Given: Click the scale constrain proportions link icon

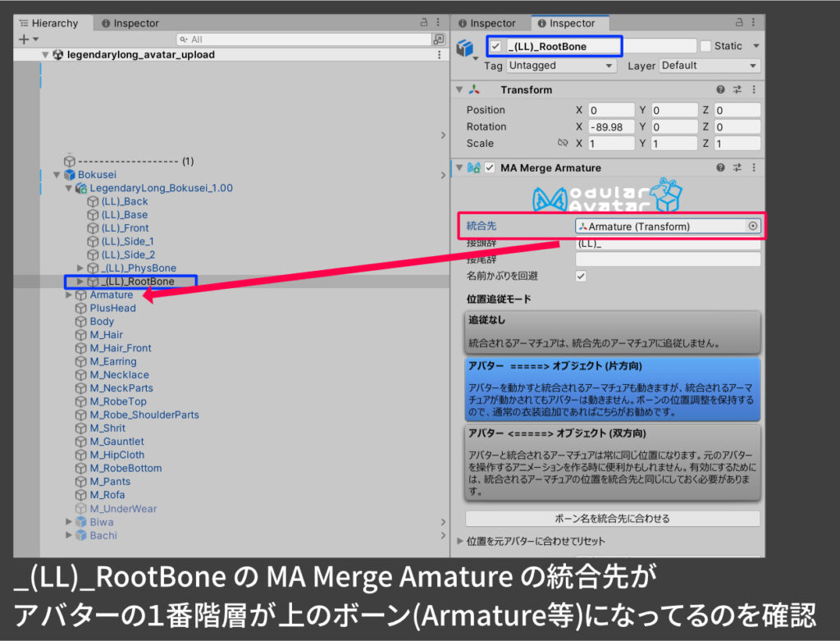Looking at the screenshot, I should 563,144.
